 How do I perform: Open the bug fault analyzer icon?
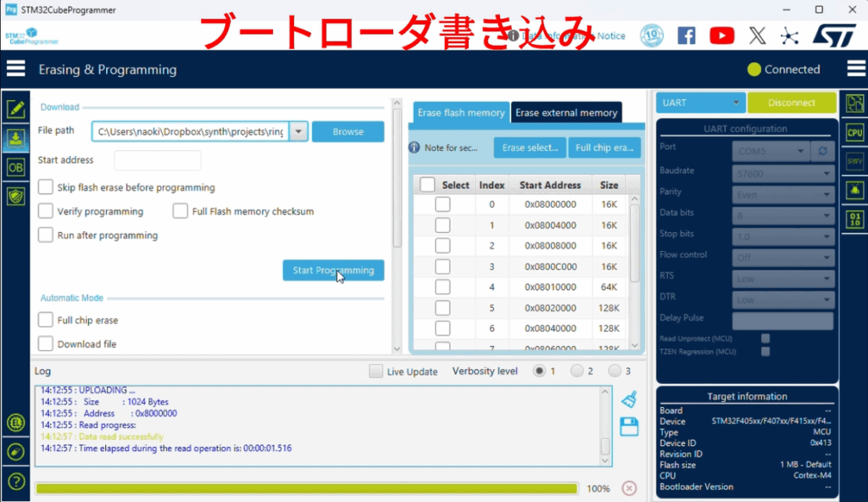point(854,190)
